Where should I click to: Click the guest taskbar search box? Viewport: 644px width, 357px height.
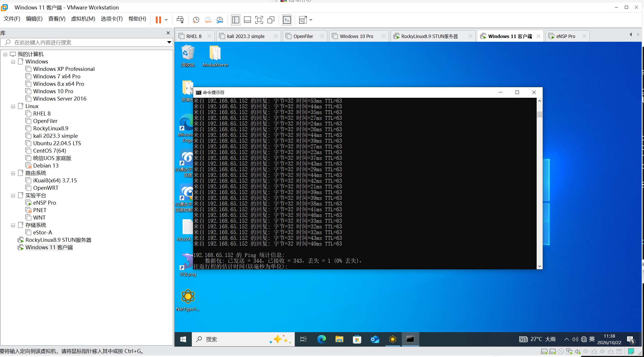(x=243, y=339)
